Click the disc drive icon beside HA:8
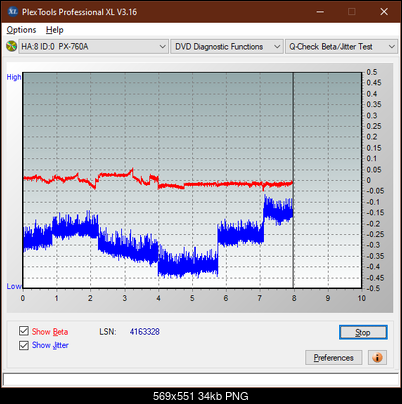Viewport: 402px width, 404px height. pyautogui.click(x=11, y=46)
